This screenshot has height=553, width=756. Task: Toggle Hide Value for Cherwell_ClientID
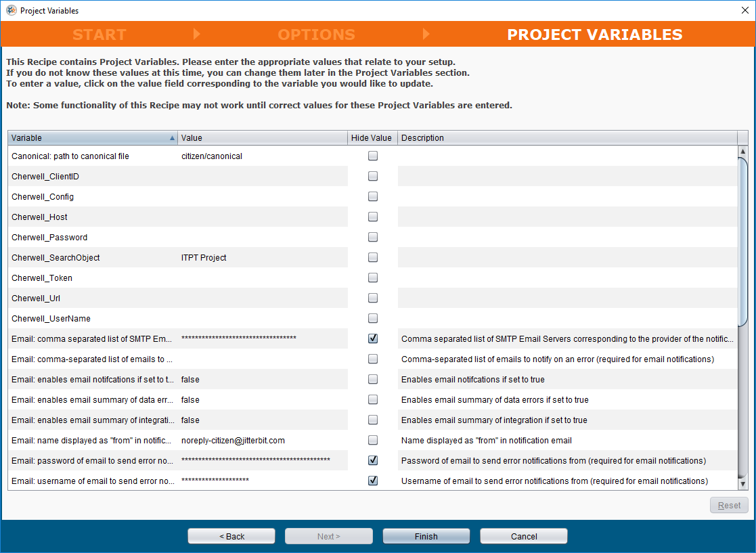372,177
